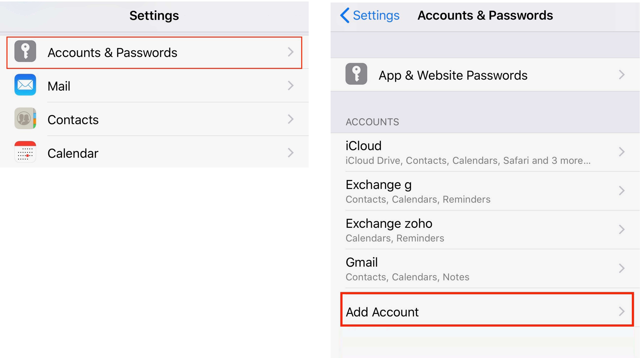Image resolution: width=644 pixels, height=358 pixels.
Task: Tap the Calendar app icon
Action: [x=25, y=152]
